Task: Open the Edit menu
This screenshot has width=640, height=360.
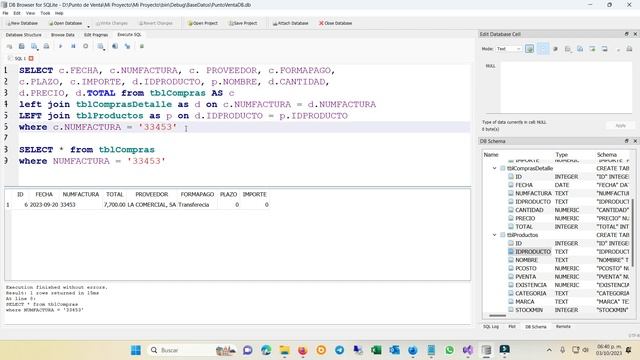Action: pyautogui.click(x=17, y=13)
